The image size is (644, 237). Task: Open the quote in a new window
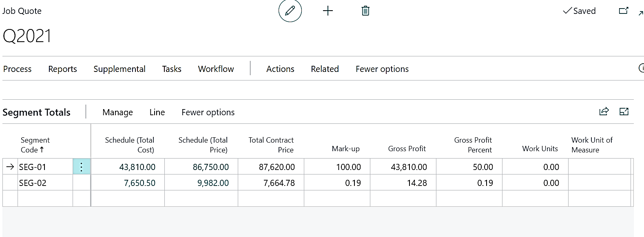[624, 11]
